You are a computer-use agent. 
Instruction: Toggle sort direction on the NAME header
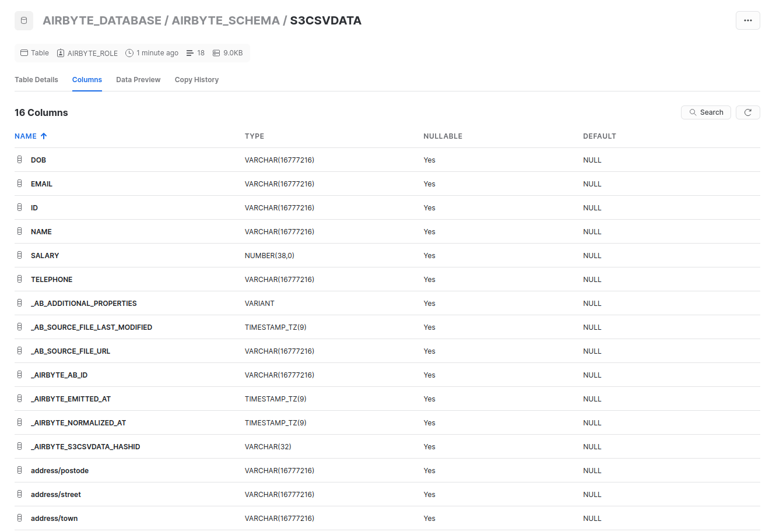pyautogui.click(x=30, y=136)
